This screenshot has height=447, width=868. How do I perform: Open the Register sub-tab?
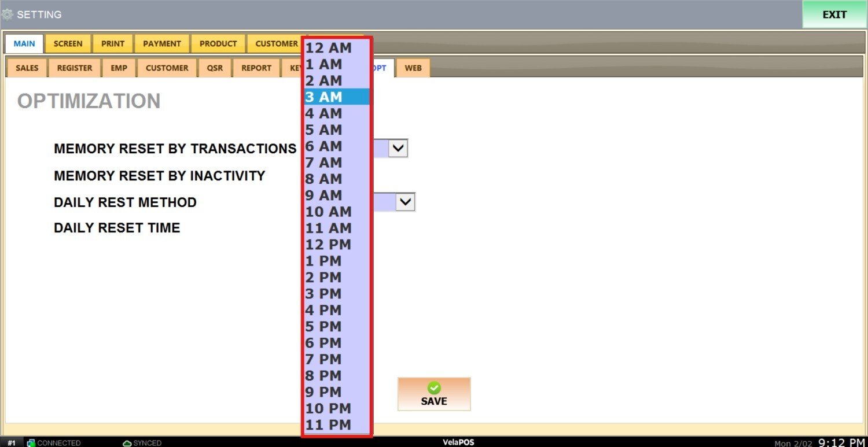point(75,68)
